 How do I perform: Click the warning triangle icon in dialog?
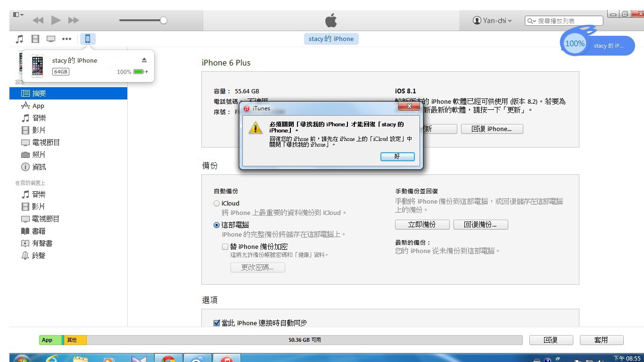256,127
